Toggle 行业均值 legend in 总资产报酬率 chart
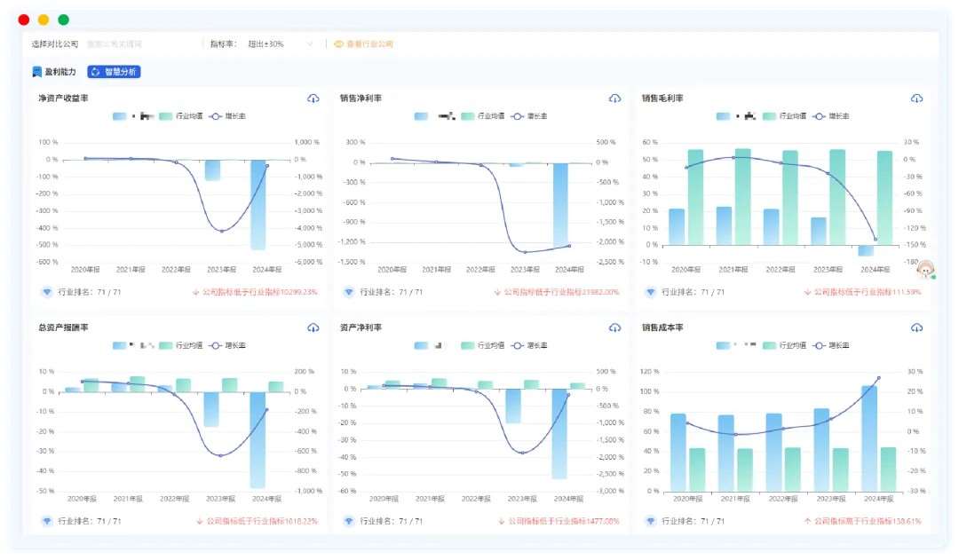 tap(181, 345)
